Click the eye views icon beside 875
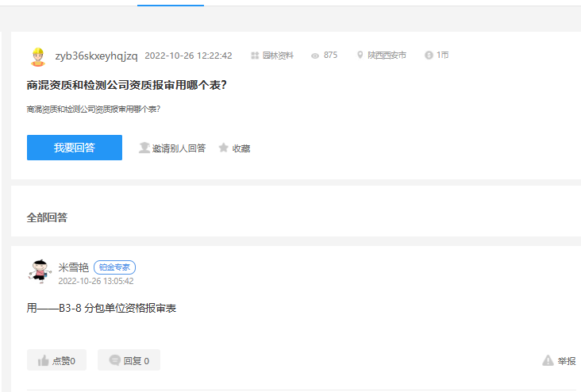This screenshot has width=581, height=392. point(315,56)
